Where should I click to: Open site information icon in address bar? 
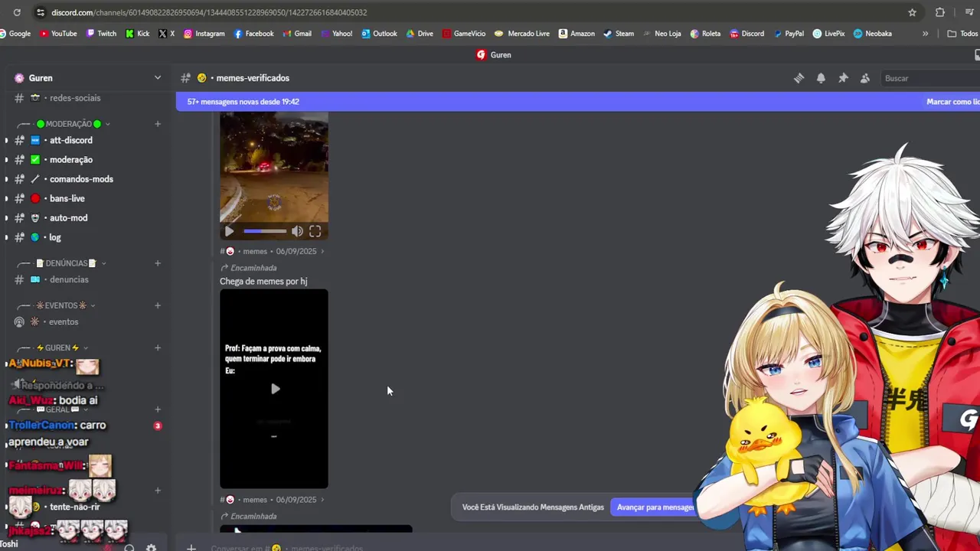pyautogui.click(x=39, y=12)
